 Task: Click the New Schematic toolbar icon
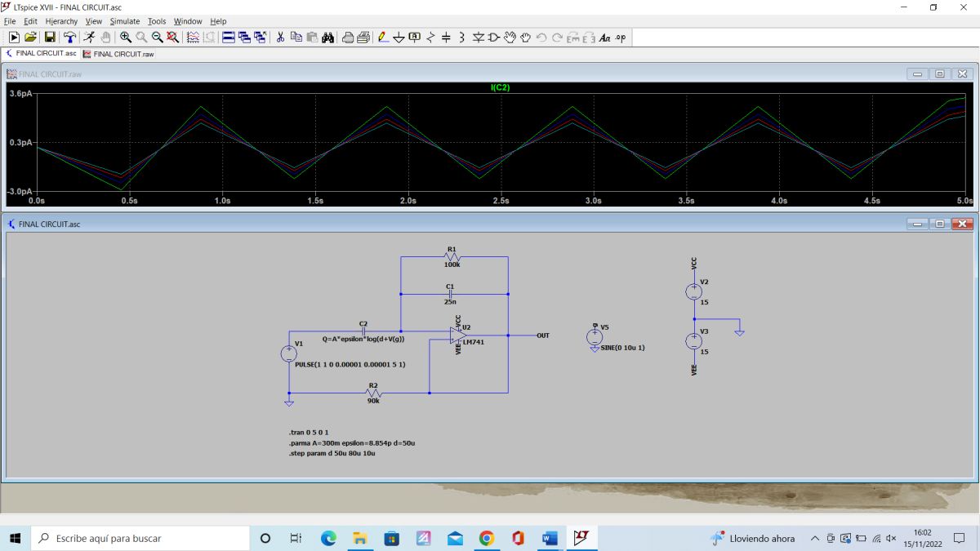[14, 38]
